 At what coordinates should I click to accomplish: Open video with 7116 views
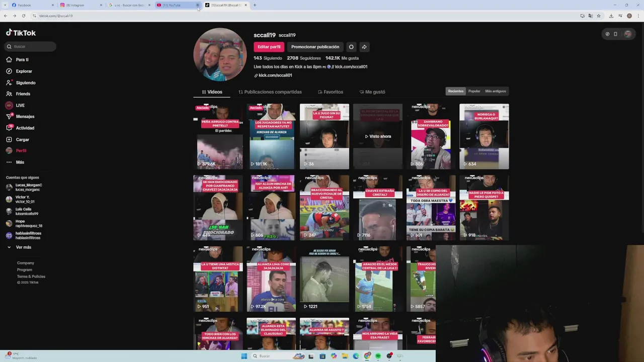[378, 208]
